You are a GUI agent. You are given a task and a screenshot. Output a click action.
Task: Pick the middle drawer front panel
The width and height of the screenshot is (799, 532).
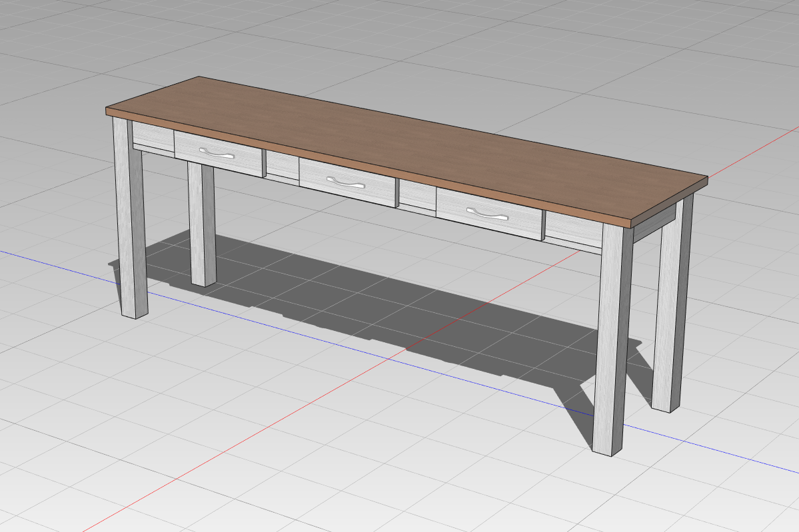(349, 182)
